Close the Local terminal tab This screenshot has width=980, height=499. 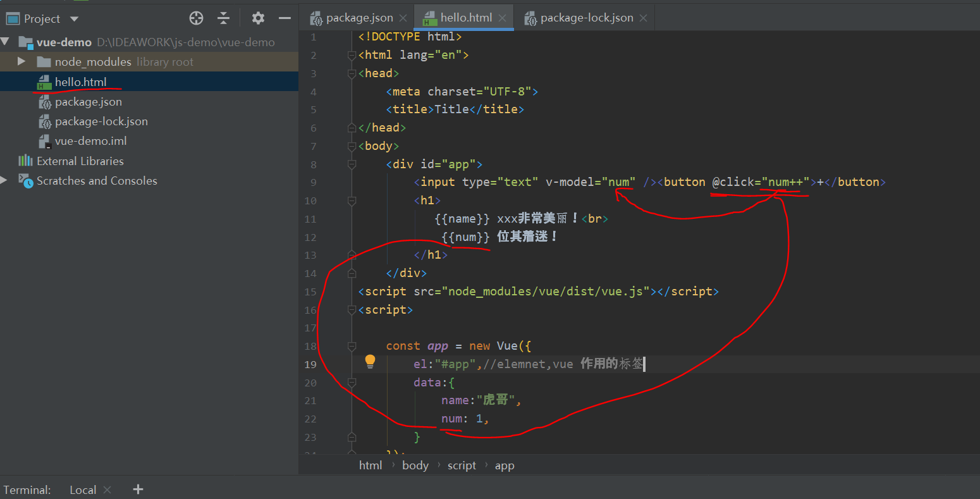coord(107,490)
